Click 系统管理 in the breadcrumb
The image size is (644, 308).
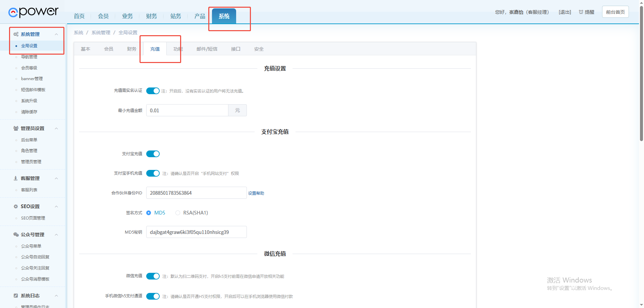pyautogui.click(x=101, y=33)
